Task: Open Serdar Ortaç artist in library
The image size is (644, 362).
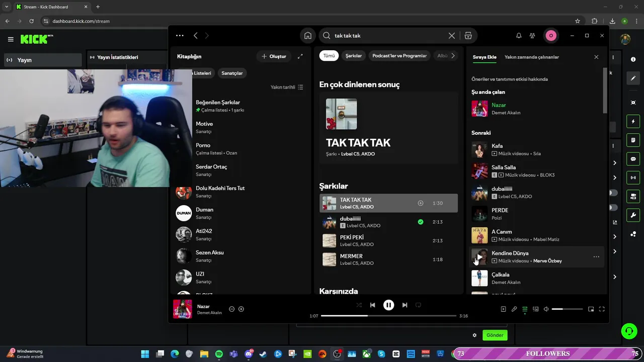Action: (242, 170)
